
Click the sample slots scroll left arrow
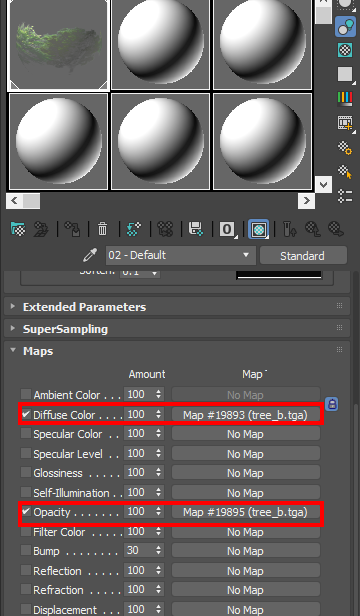(14, 201)
